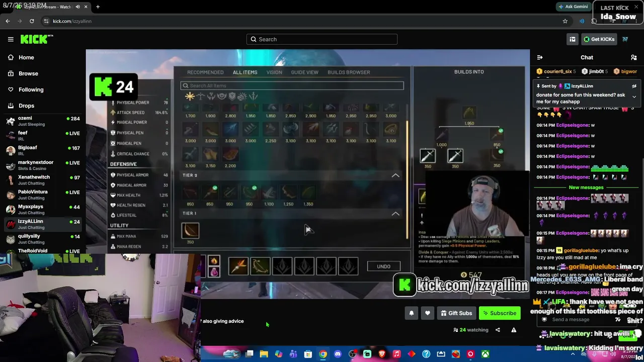Click the Gift Subs button
This screenshot has width=644, height=362.
pos(456,313)
